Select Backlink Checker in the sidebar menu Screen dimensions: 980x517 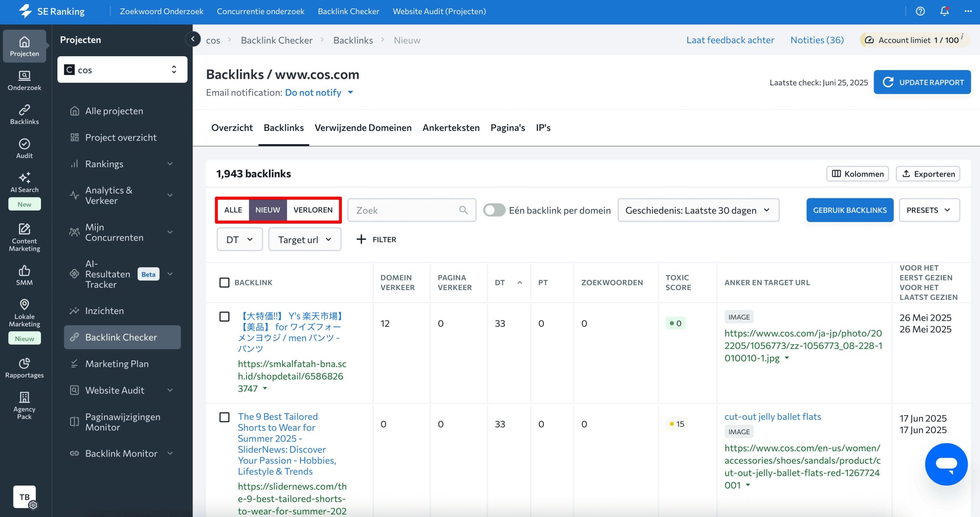(122, 337)
